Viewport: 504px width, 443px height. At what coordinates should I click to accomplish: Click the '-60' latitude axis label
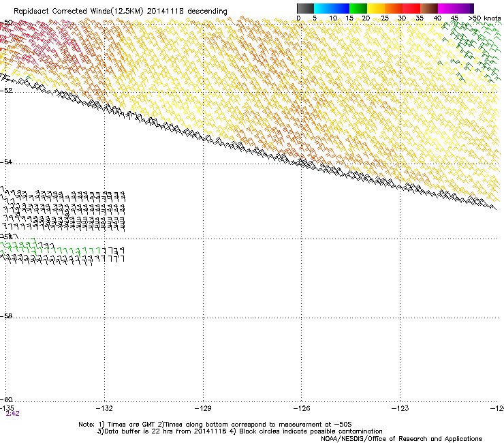[6, 399]
